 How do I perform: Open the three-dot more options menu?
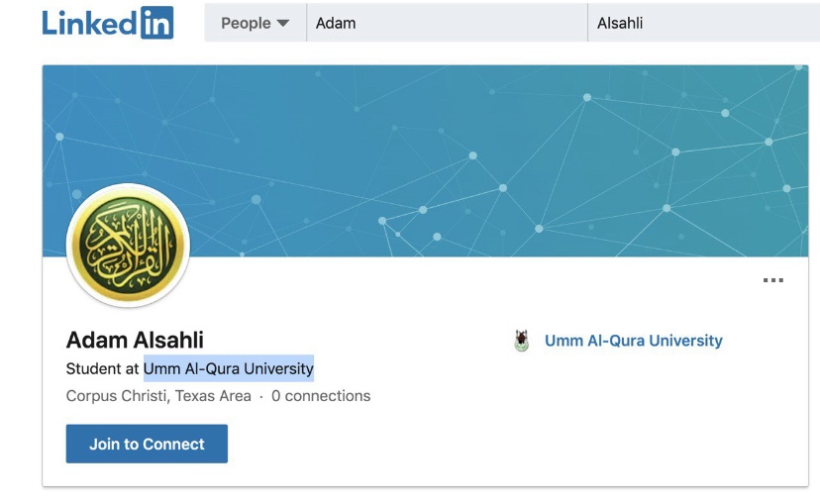point(772,281)
